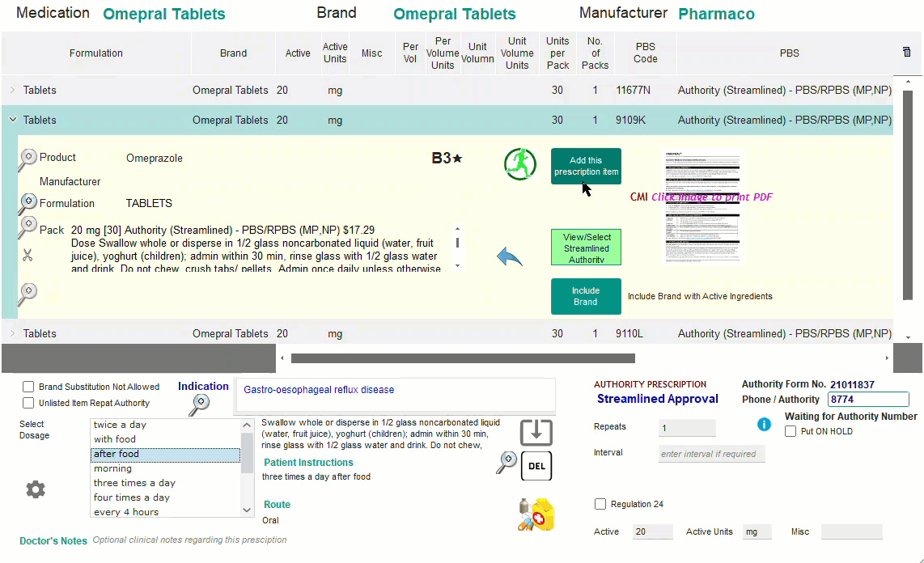Click the Phone / Authority input field
Image resolution: width=924 pixels, height=563 pixels.
pos(868,400)
